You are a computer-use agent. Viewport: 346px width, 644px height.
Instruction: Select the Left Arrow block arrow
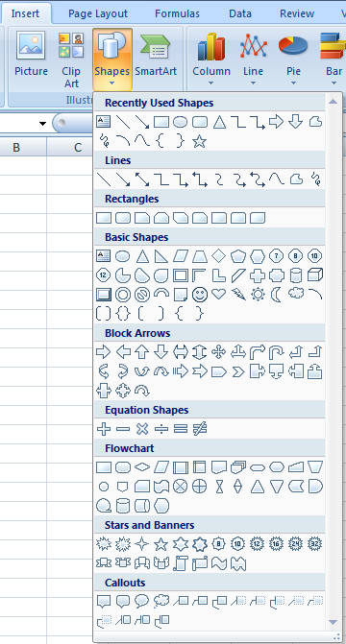click(123, 352)
